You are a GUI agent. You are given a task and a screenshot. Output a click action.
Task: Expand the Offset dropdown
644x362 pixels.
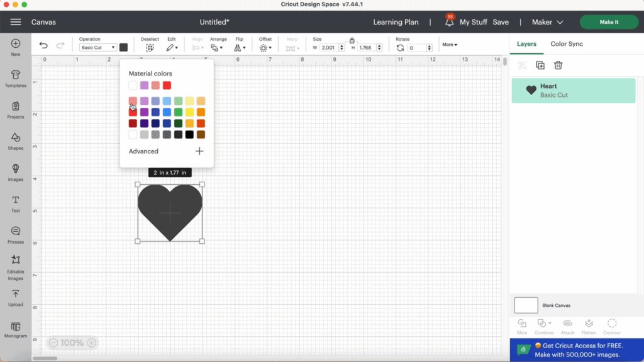point(265,48)
